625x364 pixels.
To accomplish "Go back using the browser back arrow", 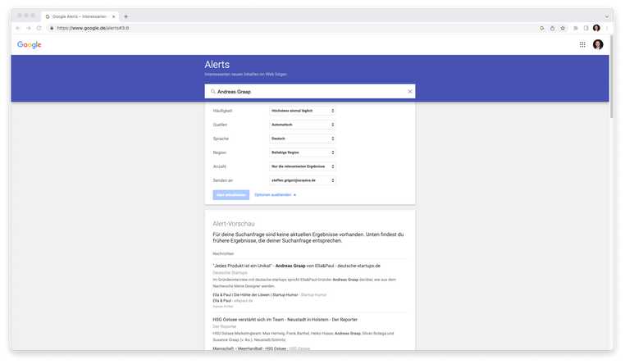I will [18, 28].
